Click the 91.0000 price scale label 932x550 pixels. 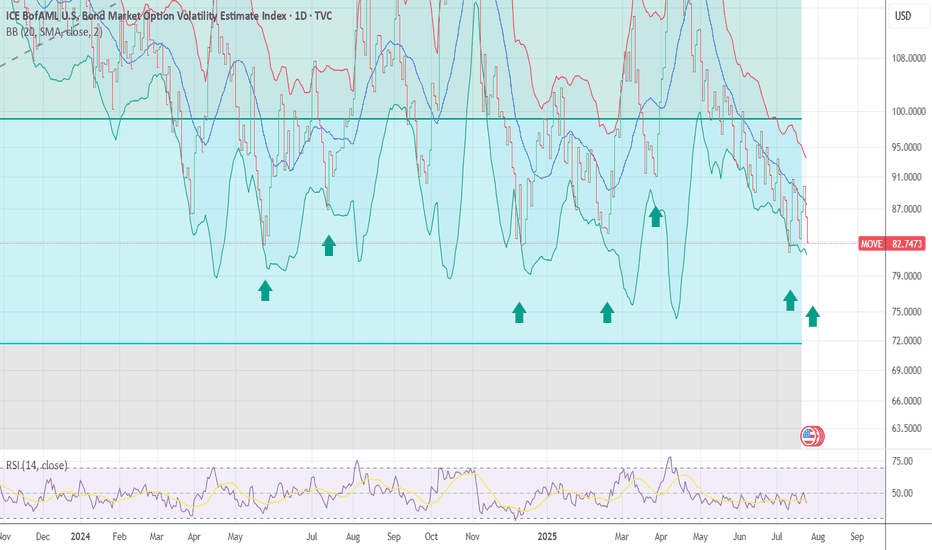(x=908, y=177)
